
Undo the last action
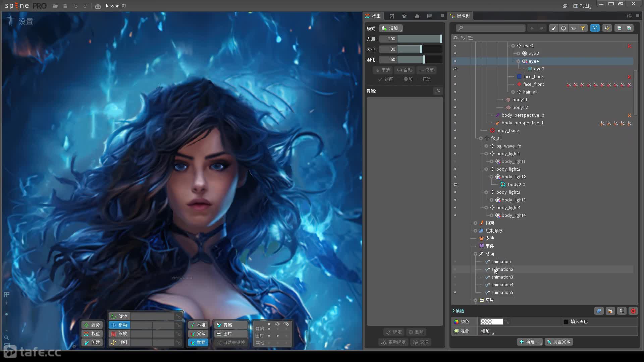tap(75, 6)
